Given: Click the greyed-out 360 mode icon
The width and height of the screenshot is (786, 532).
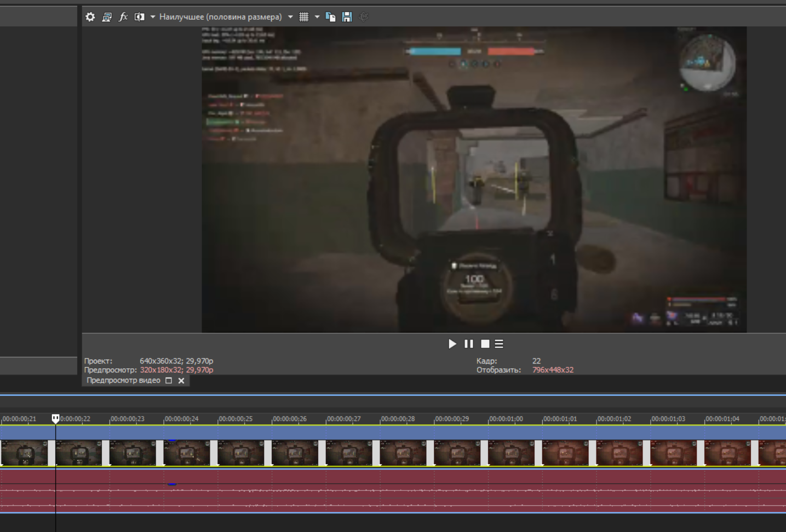Looking at the screenshot, I should click(x=363, y=17).
